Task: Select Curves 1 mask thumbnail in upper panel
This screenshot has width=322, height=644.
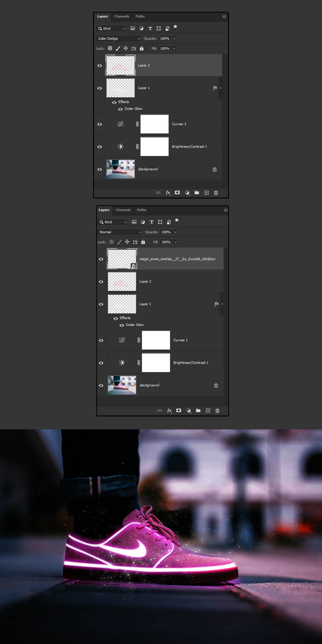Action: coord(155,124)
